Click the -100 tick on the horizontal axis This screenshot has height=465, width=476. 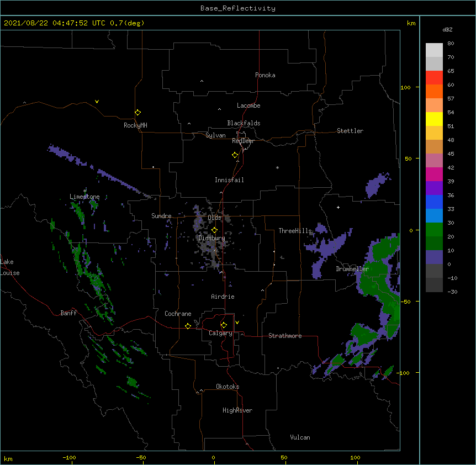point(69,457)
